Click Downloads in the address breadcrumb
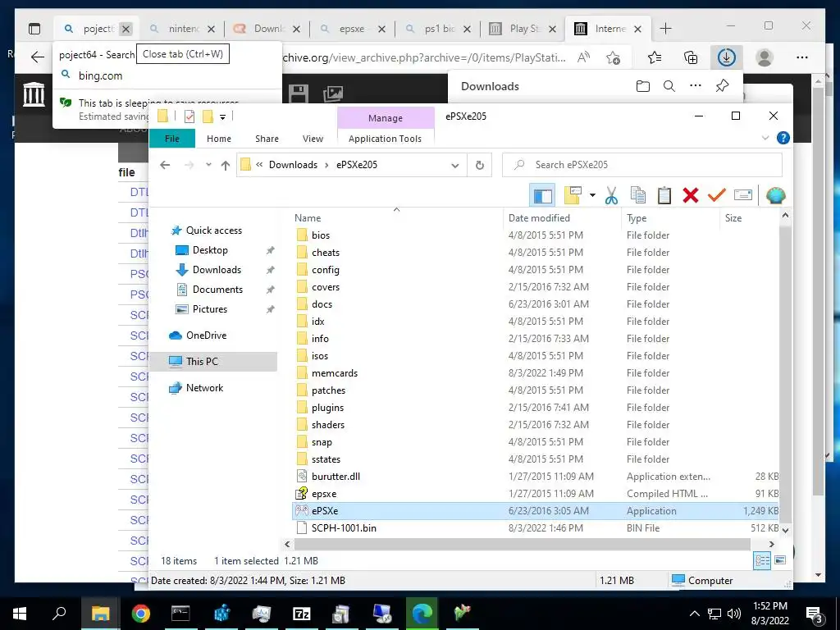 (x=293, y=165)
